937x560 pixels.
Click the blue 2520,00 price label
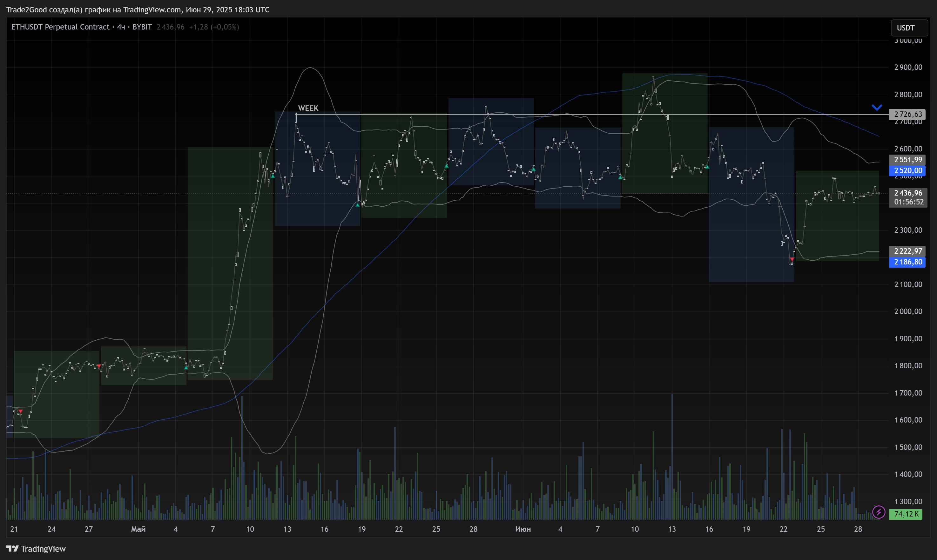(x=907, y=170)
